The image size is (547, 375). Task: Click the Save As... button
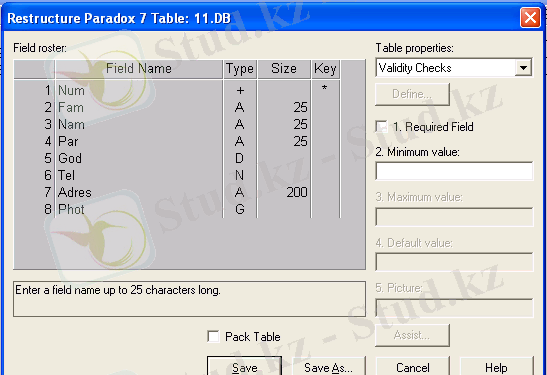328,367
